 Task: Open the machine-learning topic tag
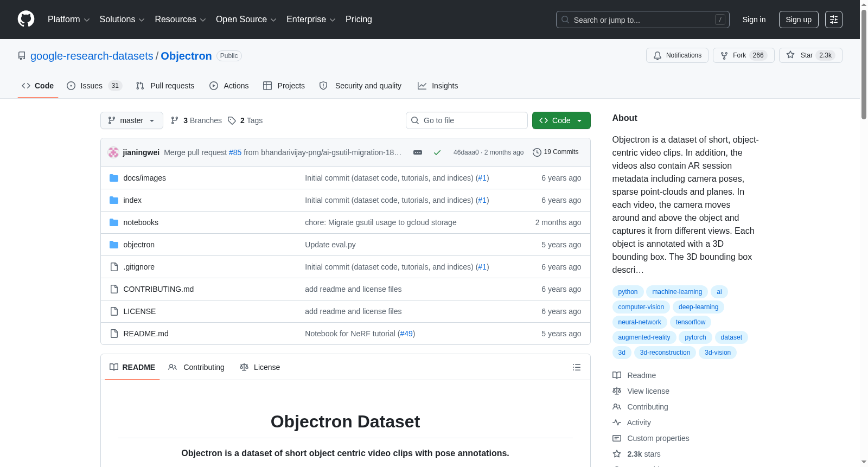coord(677,292)
